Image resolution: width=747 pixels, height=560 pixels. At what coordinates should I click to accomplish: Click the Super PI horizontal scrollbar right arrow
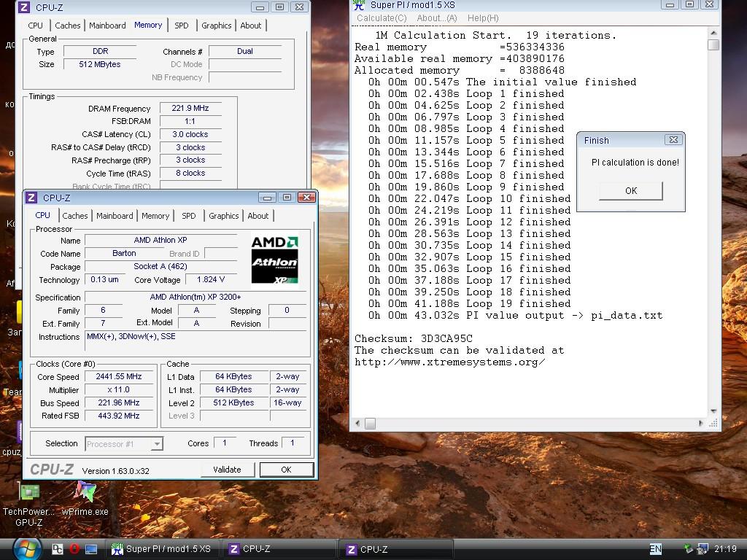700,423
